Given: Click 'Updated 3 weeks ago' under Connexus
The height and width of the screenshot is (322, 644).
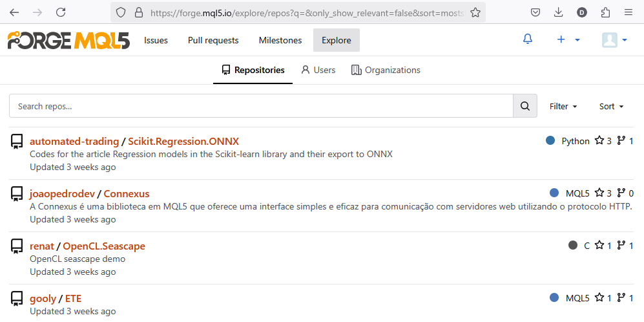Looking at the screenshot, I should [73, 220].
